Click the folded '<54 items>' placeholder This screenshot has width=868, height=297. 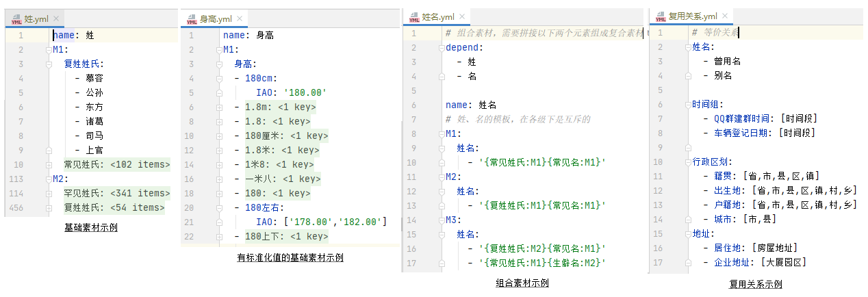[x=137, y=207]
